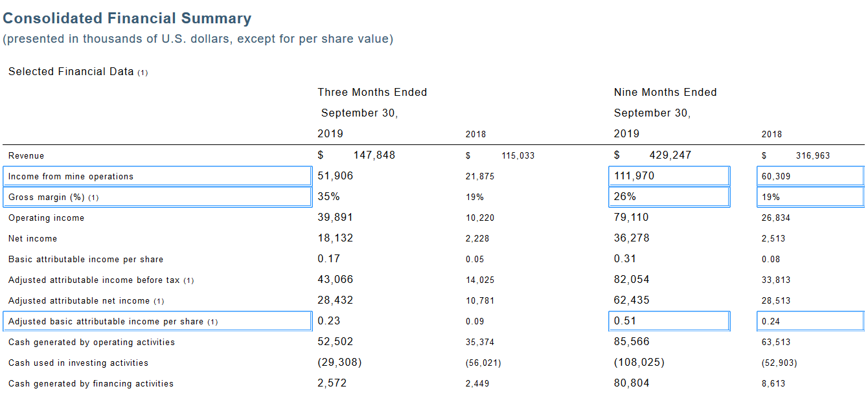Screen dimensions: 868x393
Task: Click the Three Months Ended column header
Action: [x=372, y=93]
